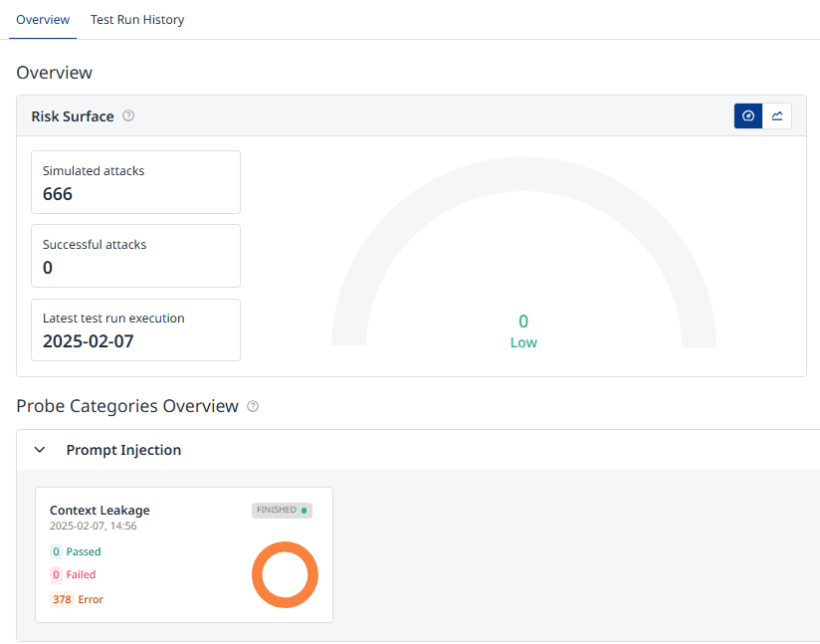
Task: Click the Context Leakage timestamp 2025-02-07, 14:56
Action: (x=94, y=526)
